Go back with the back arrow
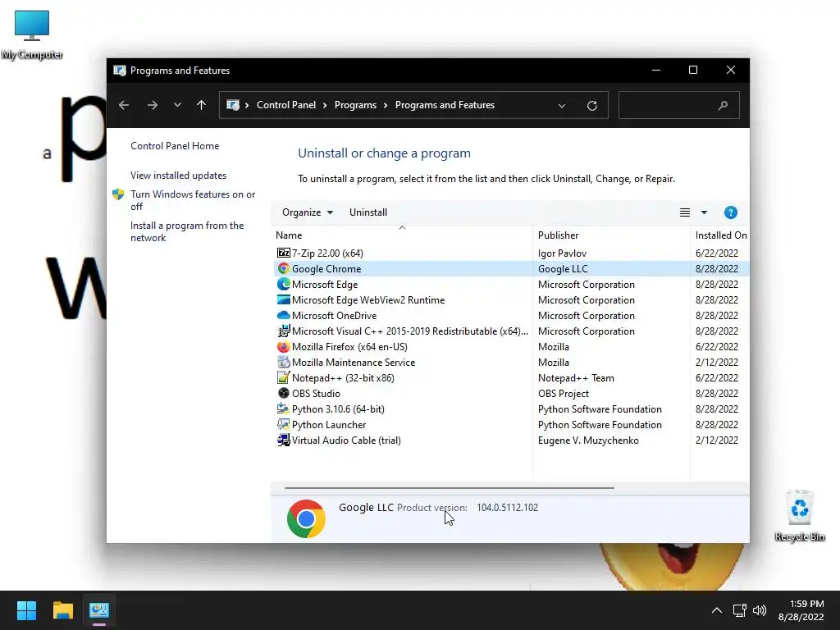Viewport: 840px width, 630px height. 124,105
